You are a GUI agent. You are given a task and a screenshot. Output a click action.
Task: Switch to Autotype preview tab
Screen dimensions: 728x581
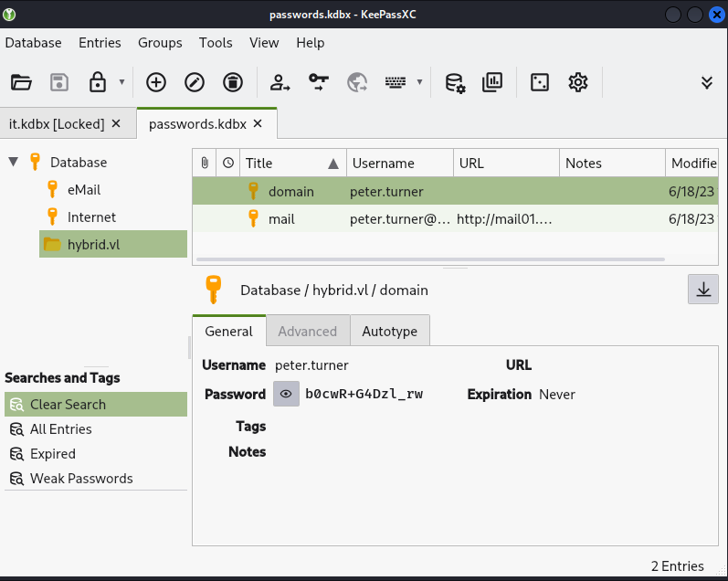(389, 331)
